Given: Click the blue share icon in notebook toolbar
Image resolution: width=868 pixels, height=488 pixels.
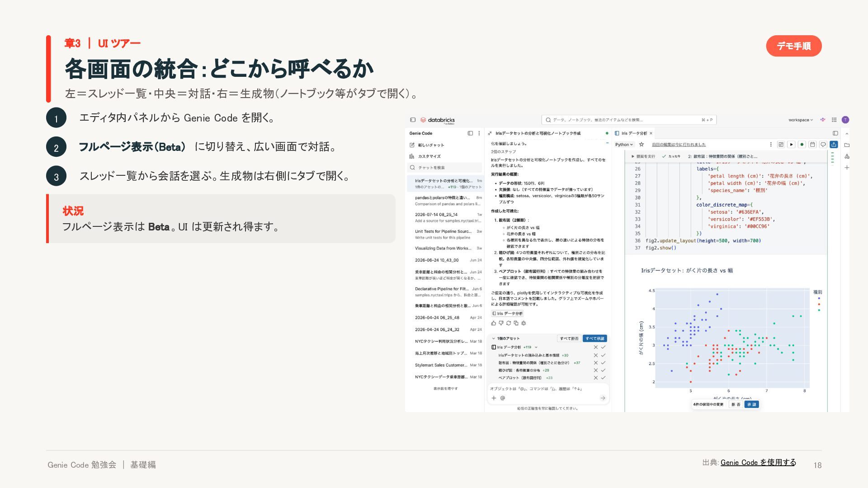Looking at the screenshot, I should [x=834, y=145].
